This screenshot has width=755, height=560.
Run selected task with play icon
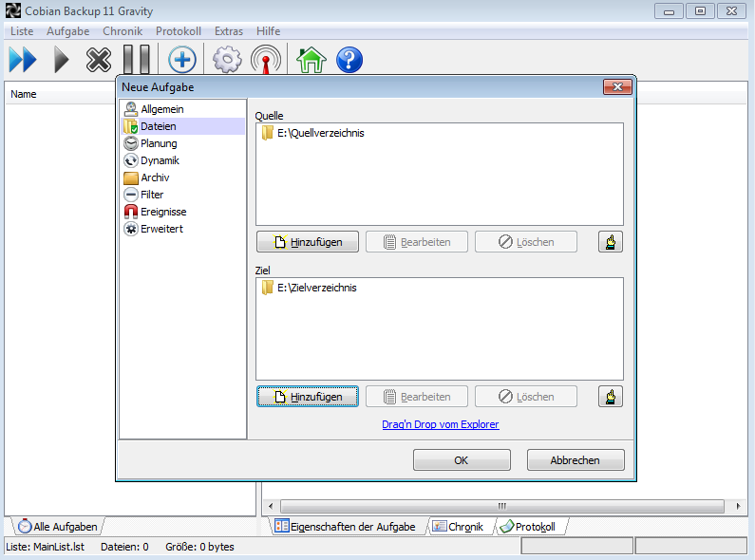tap(61, 60)
